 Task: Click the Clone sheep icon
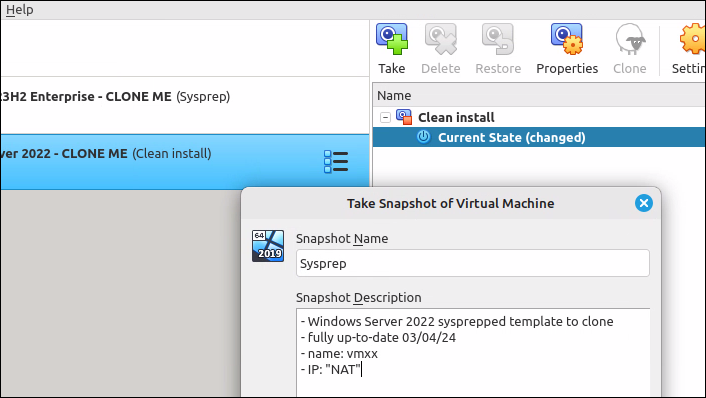point(630,39)
